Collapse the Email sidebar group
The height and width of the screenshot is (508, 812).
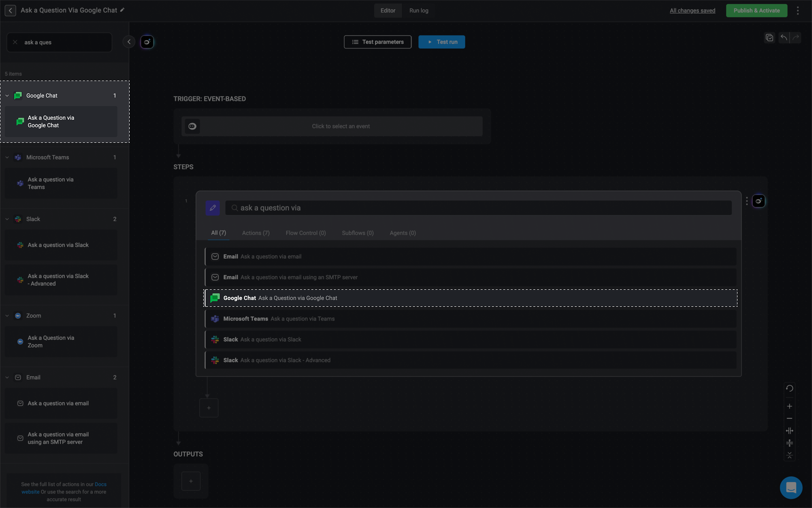[7, 377]
